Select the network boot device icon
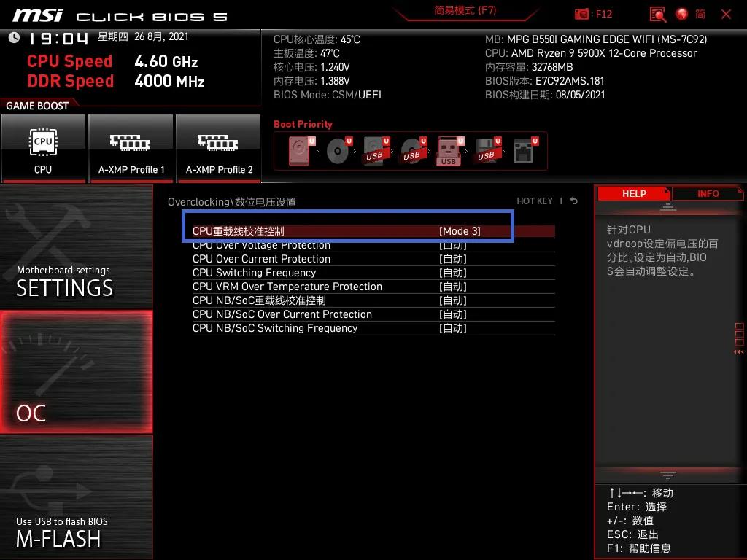 coord(524,151)
